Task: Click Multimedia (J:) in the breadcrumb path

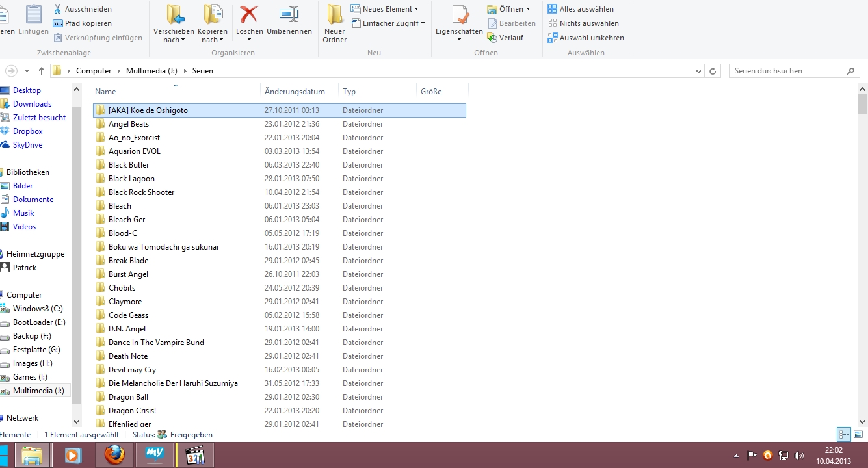Action: coord(151,71)
